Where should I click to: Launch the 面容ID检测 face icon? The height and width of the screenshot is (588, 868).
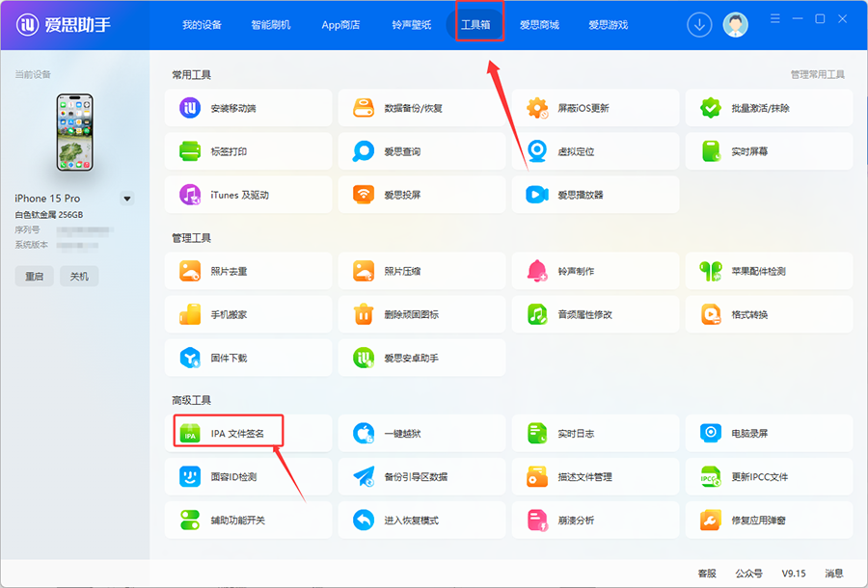(x=190, y=476)
